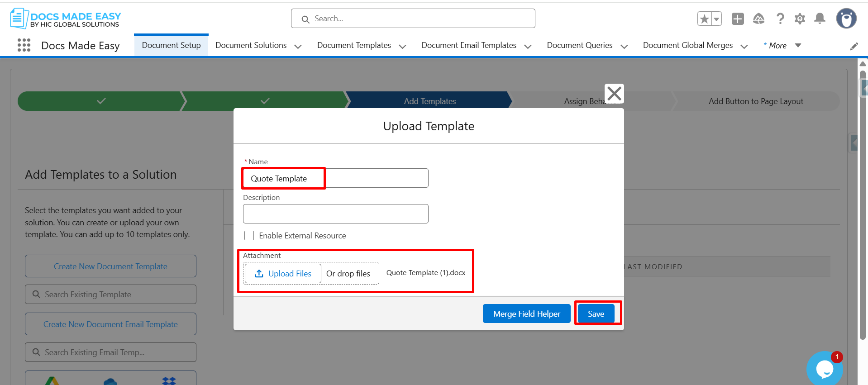Open the user profile avatar
868x385 pixels.
(846, 19)
